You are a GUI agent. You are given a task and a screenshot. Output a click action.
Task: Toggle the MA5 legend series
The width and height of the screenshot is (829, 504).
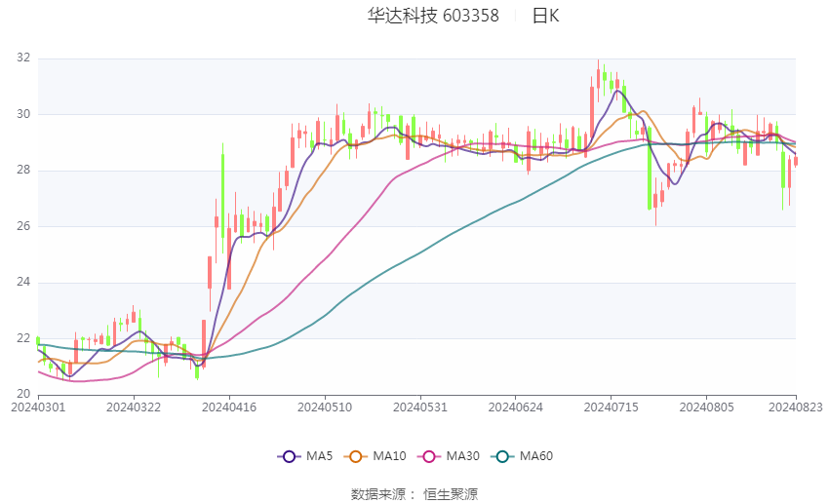coord(305,456)
